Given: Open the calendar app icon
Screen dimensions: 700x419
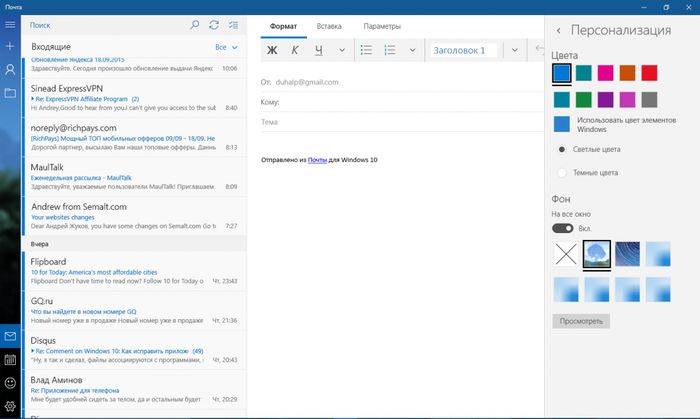Looking at the screenshot, I should coord(10,359).
